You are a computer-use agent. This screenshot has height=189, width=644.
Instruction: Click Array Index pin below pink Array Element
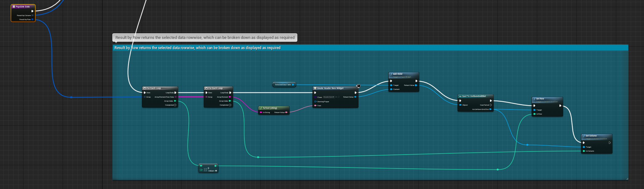pyautogui.click(x=230, y=101)
